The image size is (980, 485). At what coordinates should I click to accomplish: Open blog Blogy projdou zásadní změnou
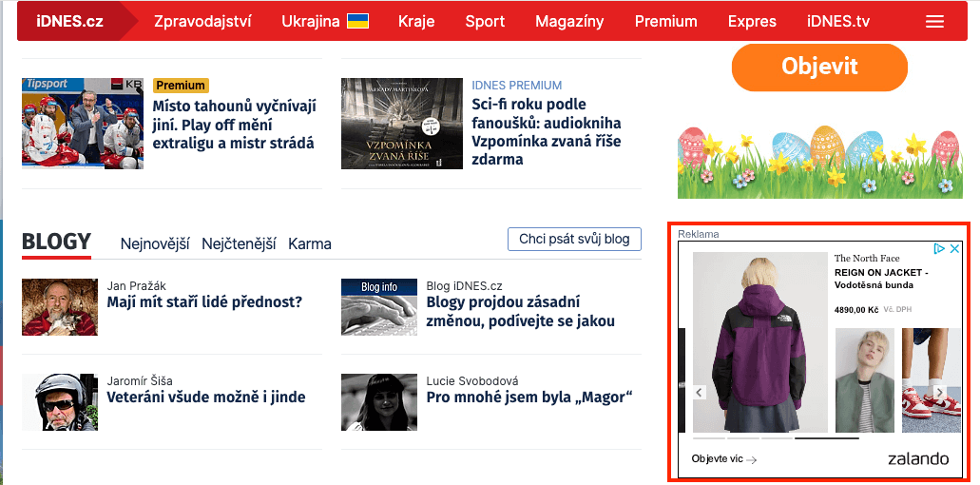pyautogui.click(x=521, y=312)
